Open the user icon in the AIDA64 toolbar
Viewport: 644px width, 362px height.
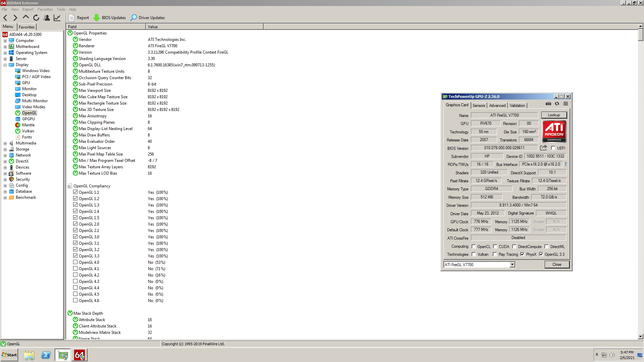click(47, 18)
